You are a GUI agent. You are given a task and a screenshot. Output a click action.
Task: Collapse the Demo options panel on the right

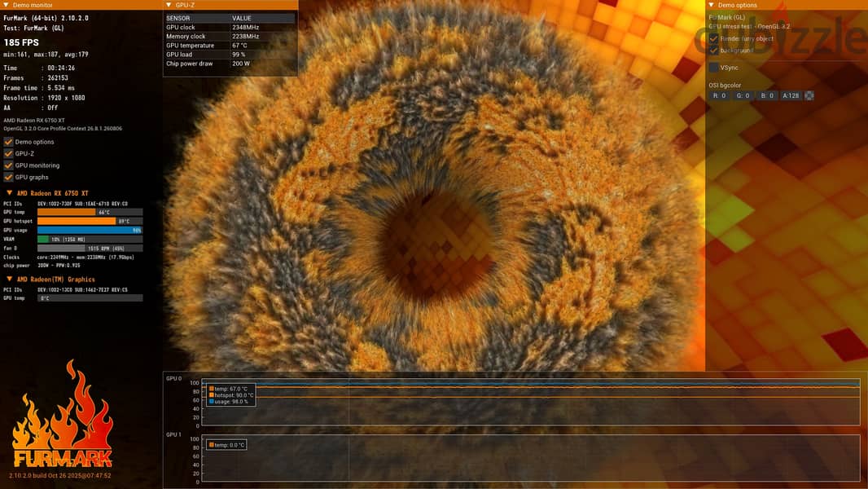point(712,5)
